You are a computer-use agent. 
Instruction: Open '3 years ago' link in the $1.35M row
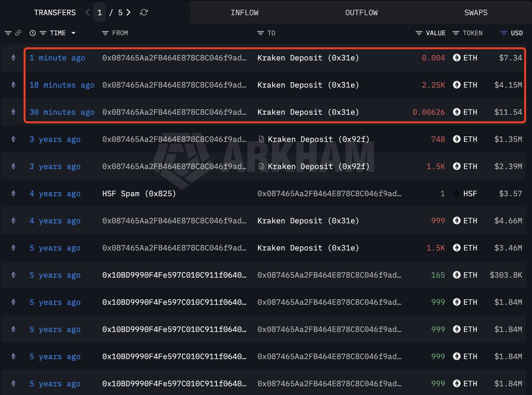pyautogui.click(x=55, y=139)
